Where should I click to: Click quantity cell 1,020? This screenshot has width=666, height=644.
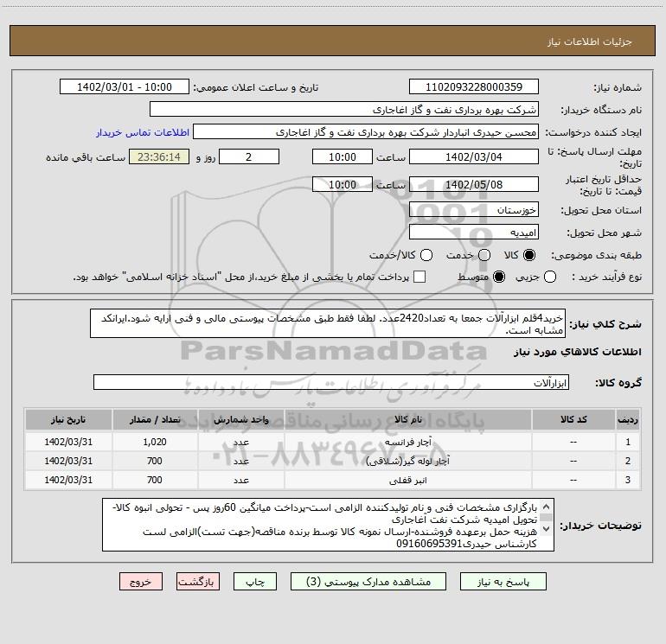click(x=155, y=442)
